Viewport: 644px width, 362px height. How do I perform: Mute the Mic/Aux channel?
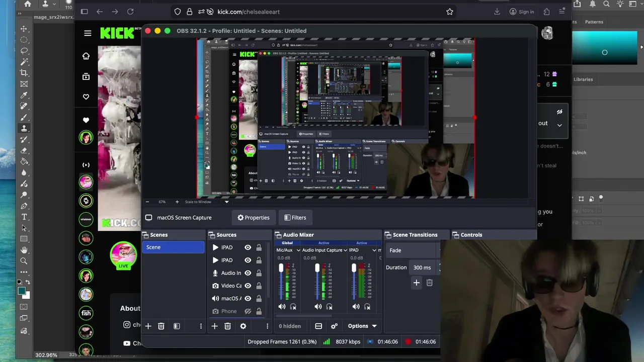pos(282,307)
